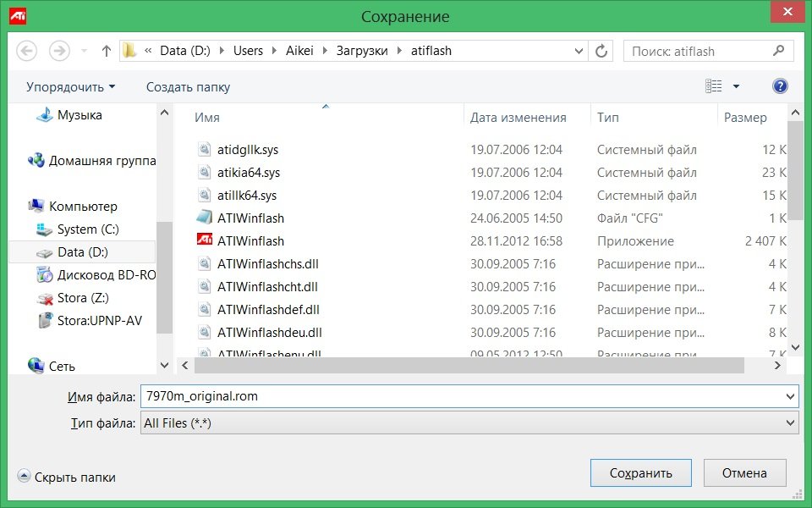Click Отмена to cancel saving
The height and width of the screenshot is (508, 812).
click(744, 472)
